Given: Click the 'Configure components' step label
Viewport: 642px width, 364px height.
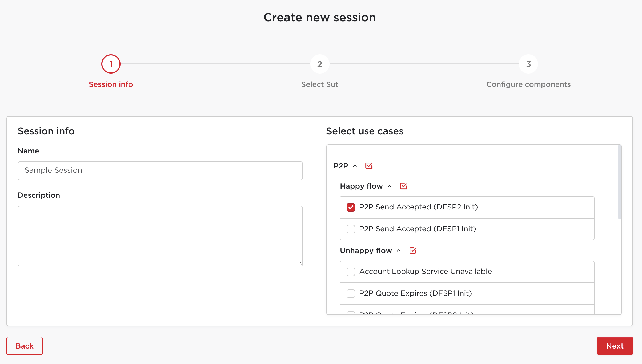Looking at the screenshot, I should 528,84.
